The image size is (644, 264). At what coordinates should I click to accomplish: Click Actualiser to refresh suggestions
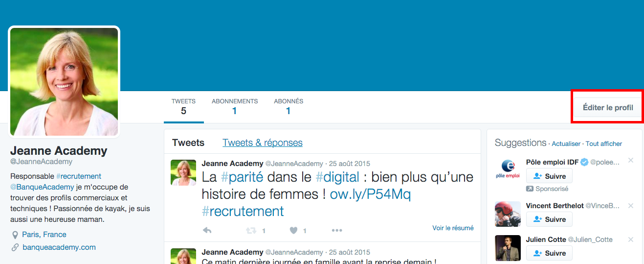point(566,144)
